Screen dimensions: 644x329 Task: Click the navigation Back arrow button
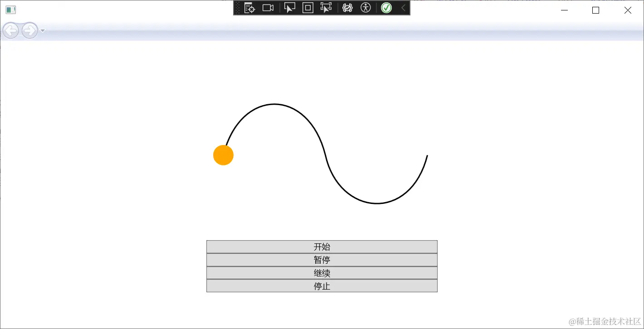coord(10,30)
